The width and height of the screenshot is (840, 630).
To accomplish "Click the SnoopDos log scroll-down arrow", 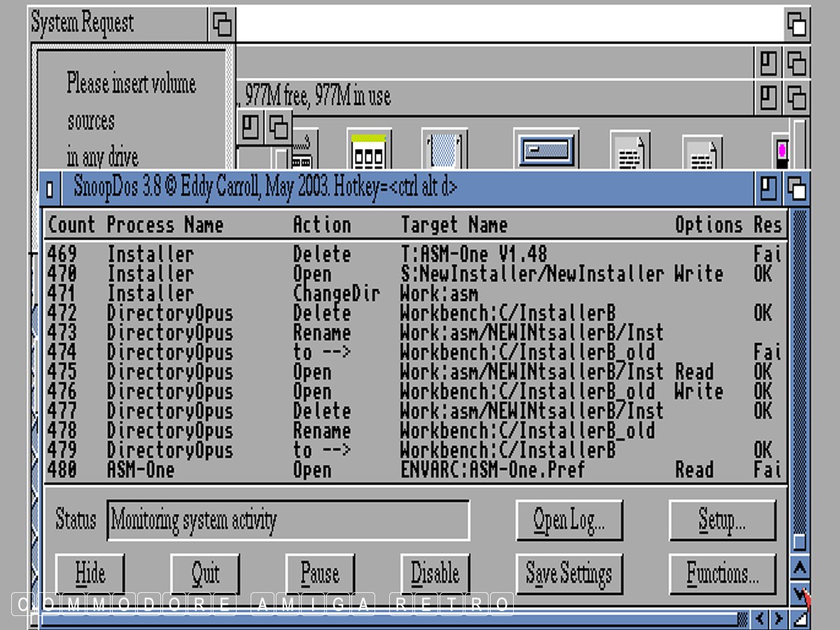I will (800, 594).
